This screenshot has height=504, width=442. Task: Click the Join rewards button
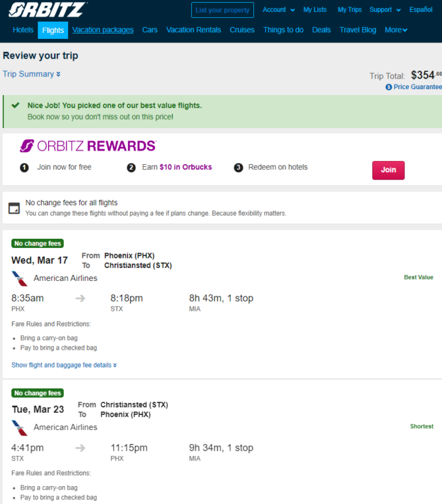389,170
